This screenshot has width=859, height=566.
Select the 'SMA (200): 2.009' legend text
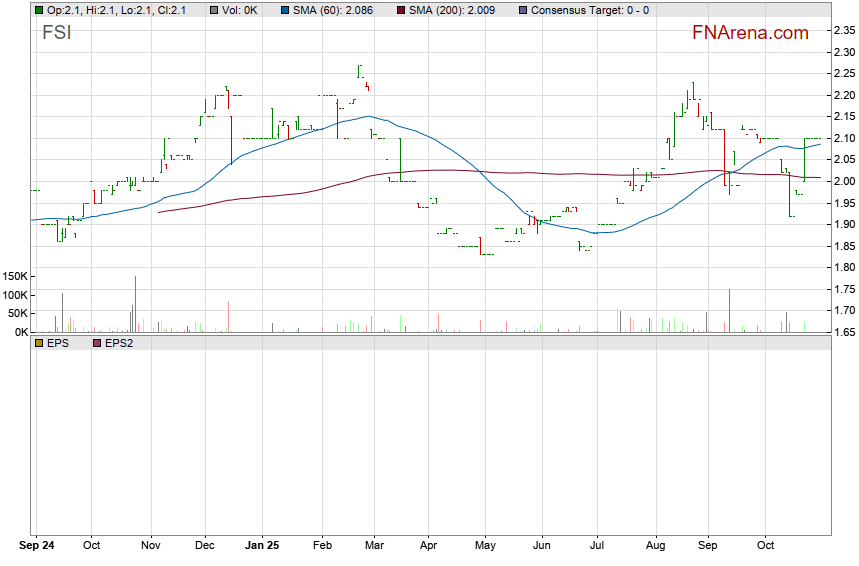click(x=457, y=10)
